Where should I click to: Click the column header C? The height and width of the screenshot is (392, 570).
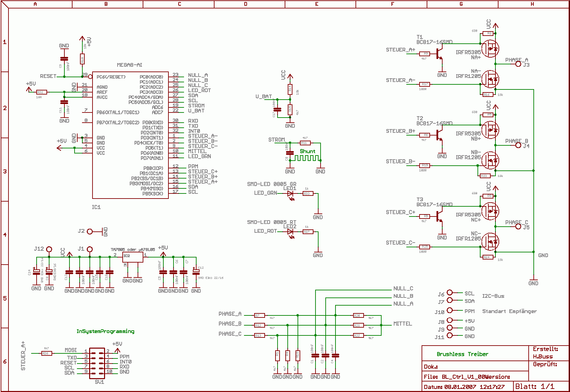coord(179,4)
